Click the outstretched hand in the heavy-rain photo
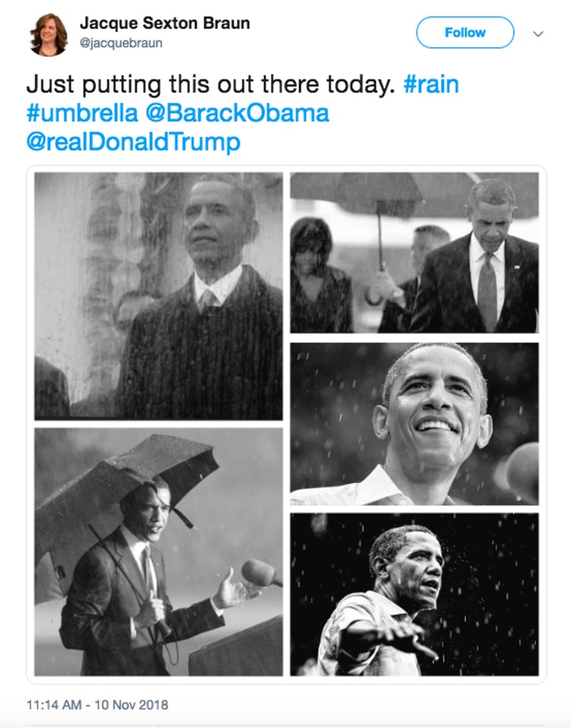 tap(409, 638)
